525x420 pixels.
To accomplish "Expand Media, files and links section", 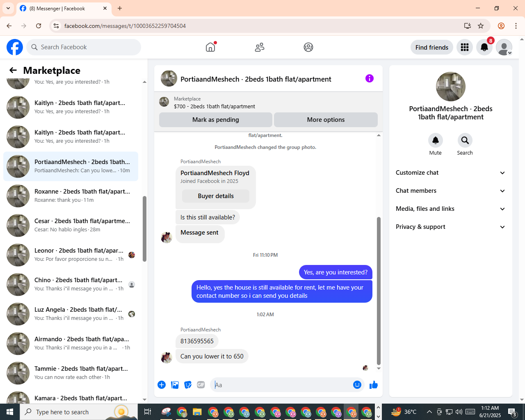I will 451,209.
